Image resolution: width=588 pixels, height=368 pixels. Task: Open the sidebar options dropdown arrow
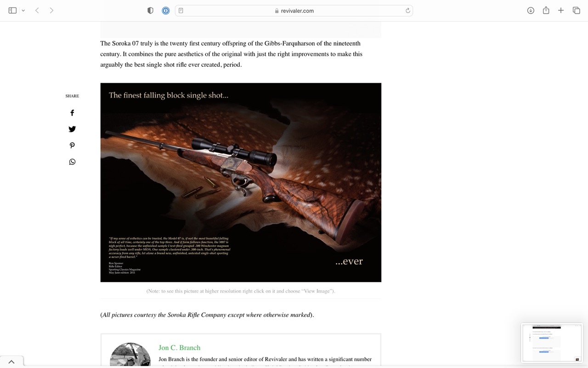23,11
